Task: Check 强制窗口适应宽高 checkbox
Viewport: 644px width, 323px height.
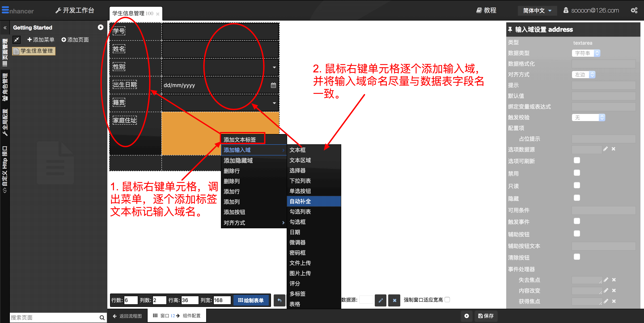Action: (x=447, y=300)
